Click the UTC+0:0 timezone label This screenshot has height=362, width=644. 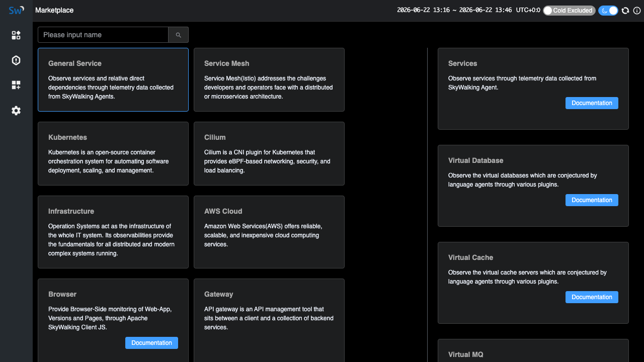click(528, 11)
